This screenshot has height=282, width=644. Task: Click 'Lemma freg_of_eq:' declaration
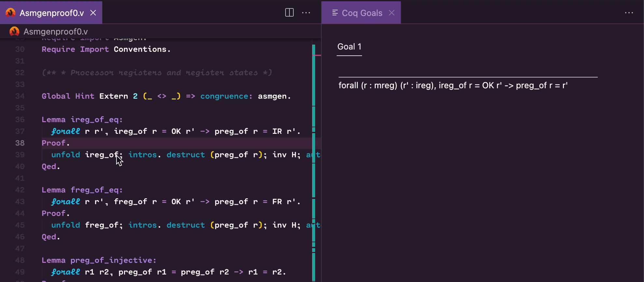(82, 190)
